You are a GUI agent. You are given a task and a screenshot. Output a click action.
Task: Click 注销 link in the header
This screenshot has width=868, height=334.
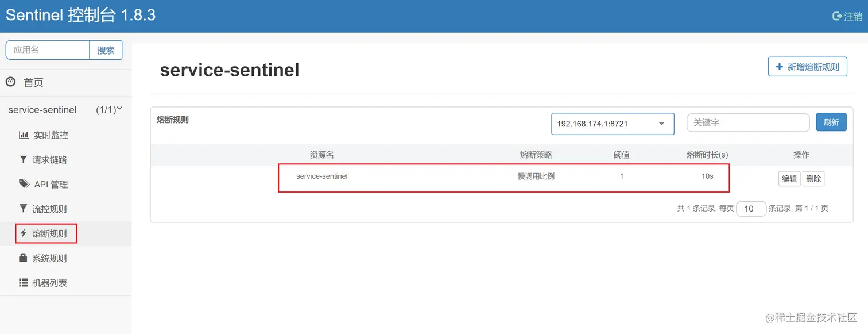coord(853,17)
